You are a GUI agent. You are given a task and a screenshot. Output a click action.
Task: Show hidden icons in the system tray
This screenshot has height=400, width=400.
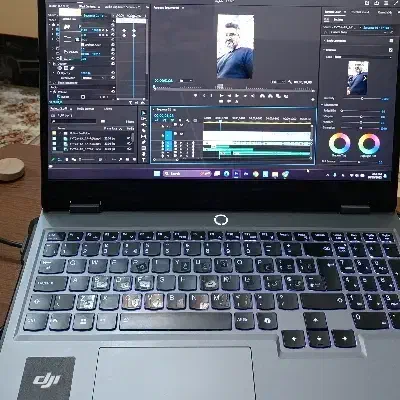click(x=327, y=175)
